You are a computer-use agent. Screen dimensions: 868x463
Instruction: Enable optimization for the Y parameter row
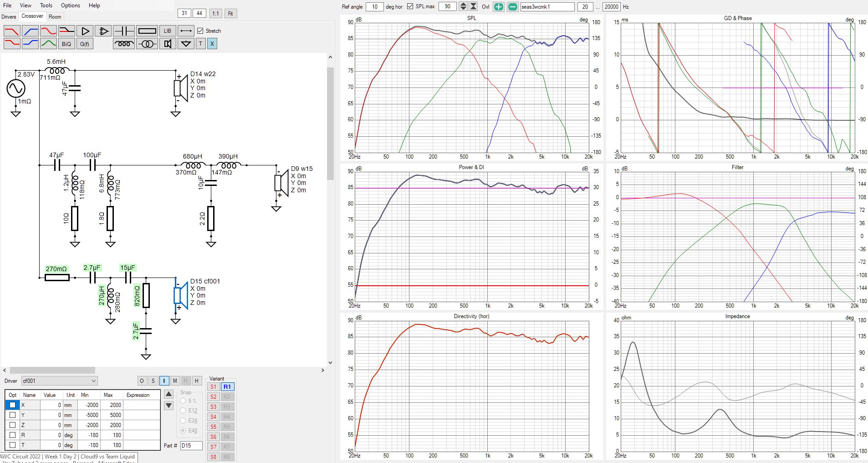[13, 415]
